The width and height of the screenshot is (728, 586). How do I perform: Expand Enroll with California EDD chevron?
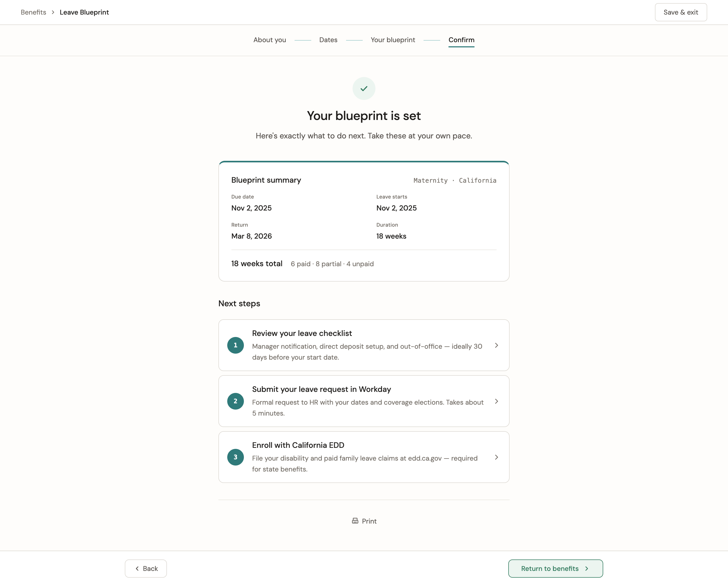(x=496, y=457)
